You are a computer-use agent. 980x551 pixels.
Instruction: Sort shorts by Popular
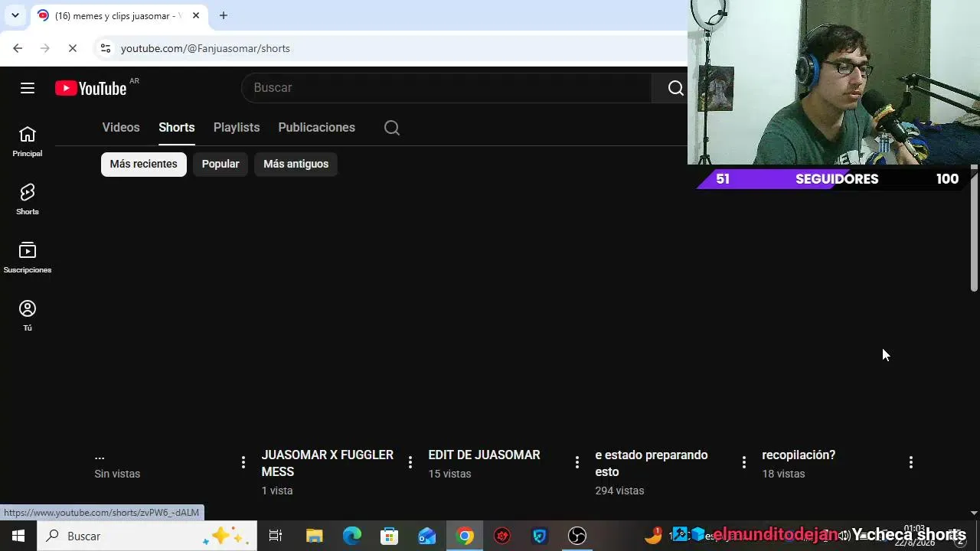pyautogui.click(x=220, y=164)
